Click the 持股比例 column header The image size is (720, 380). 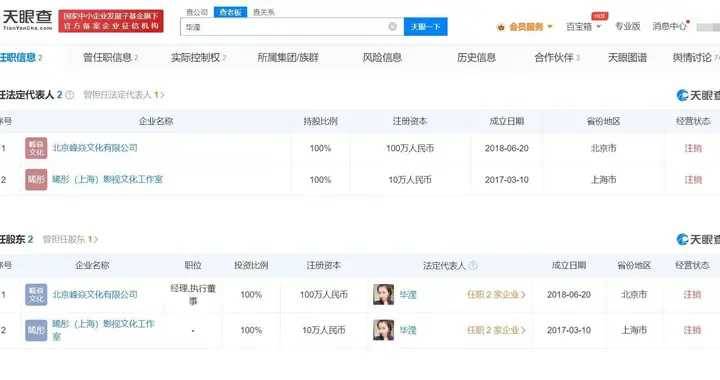(x=321, y=121)
